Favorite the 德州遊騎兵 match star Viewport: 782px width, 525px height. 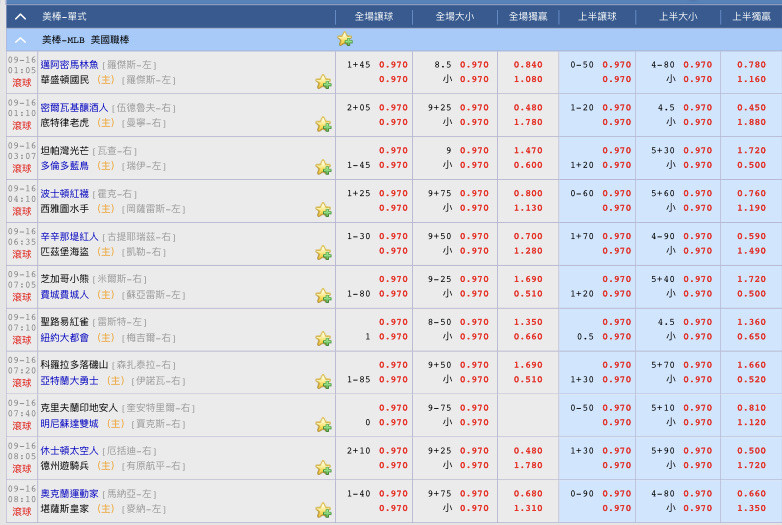click(323, 467)
